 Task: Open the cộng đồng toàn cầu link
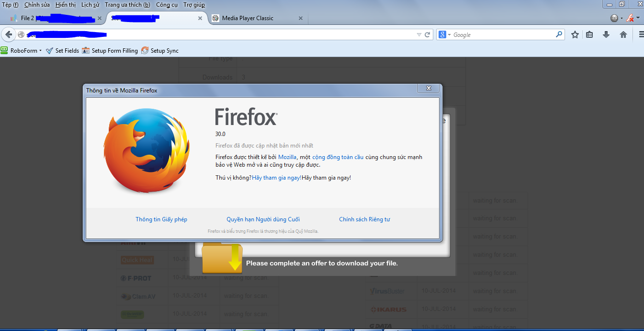(338, 157)
